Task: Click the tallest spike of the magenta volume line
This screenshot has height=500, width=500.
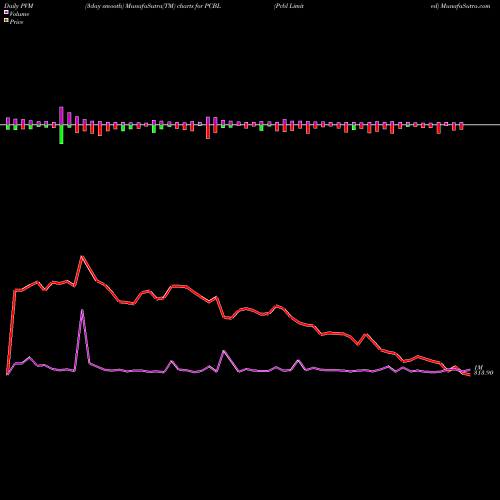Action: point(82,310)
